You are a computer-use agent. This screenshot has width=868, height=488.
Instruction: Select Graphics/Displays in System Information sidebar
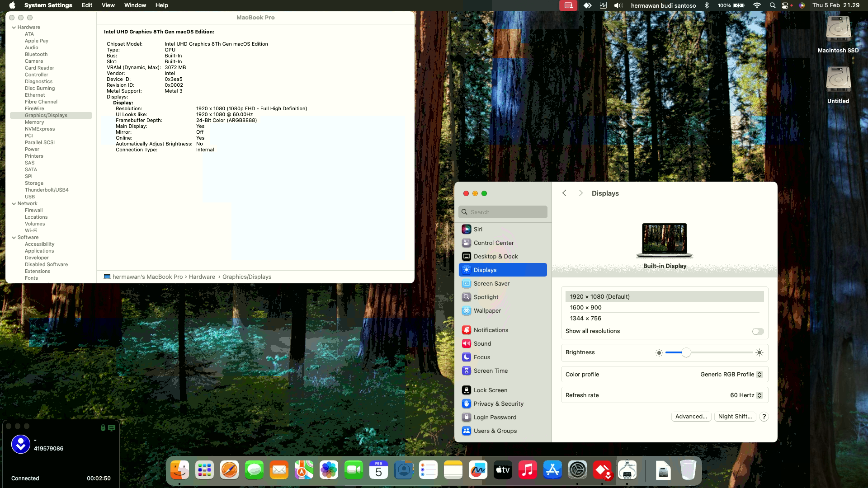51,115
